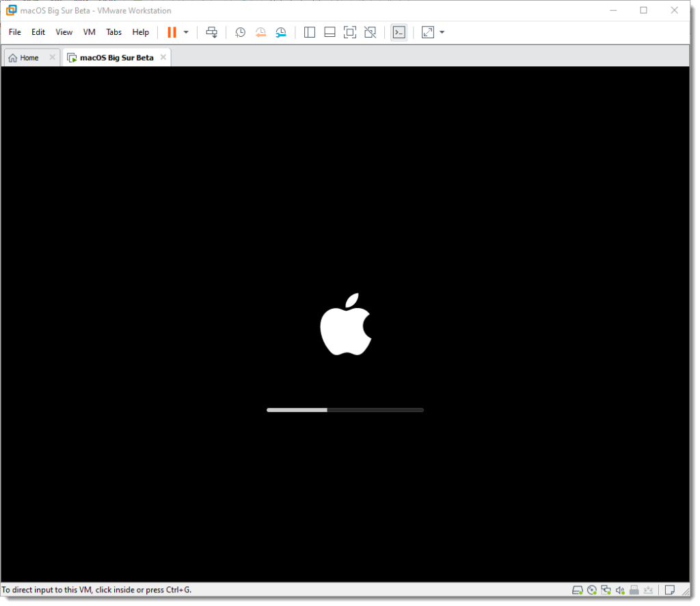This screenshot has width=700, height=606.
Task: Take a snapshot of this virtual machine
Action: pos(240,32)
